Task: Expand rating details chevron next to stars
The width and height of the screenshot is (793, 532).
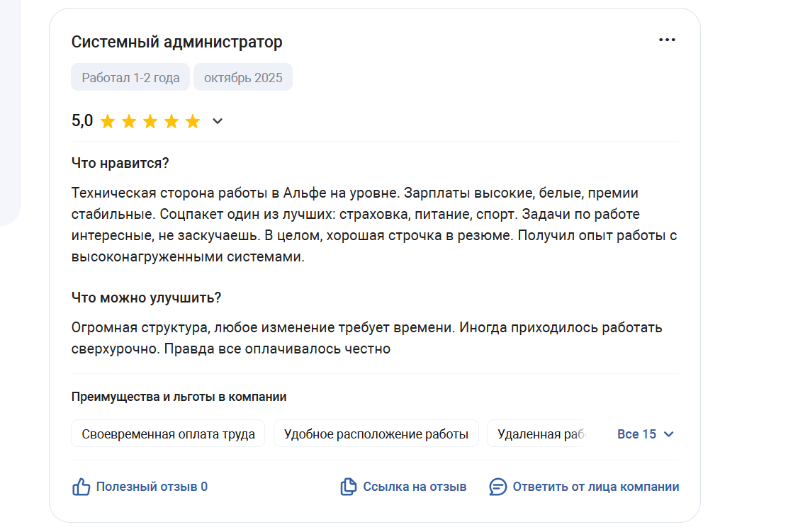Action: [218, 121]
